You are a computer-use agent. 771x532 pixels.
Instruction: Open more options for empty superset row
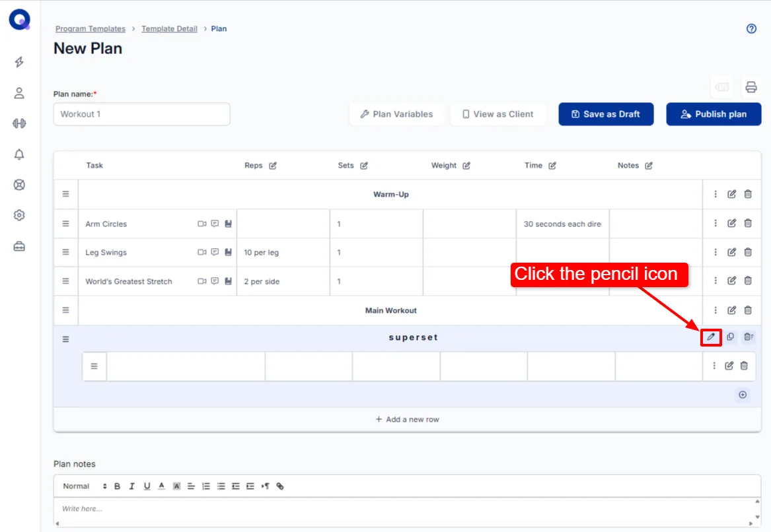[714, 366]
